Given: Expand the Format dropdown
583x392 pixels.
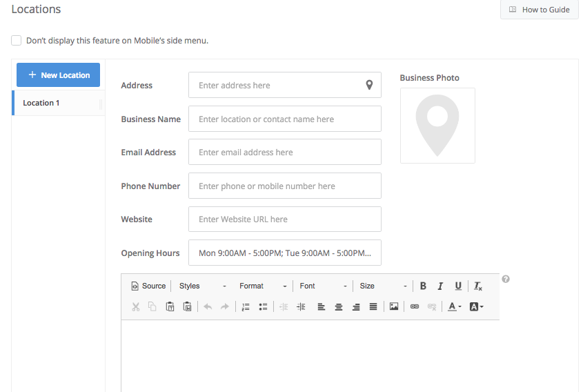Looking at the screenshot, I should click(x=262, y=286).
